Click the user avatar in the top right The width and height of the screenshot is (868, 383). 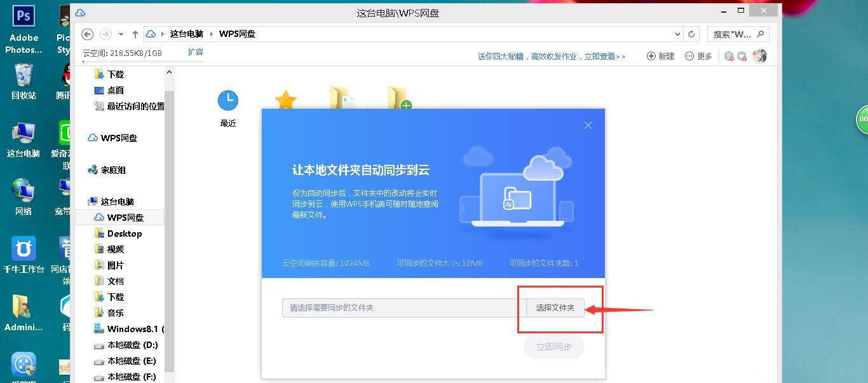coord(759,56)
